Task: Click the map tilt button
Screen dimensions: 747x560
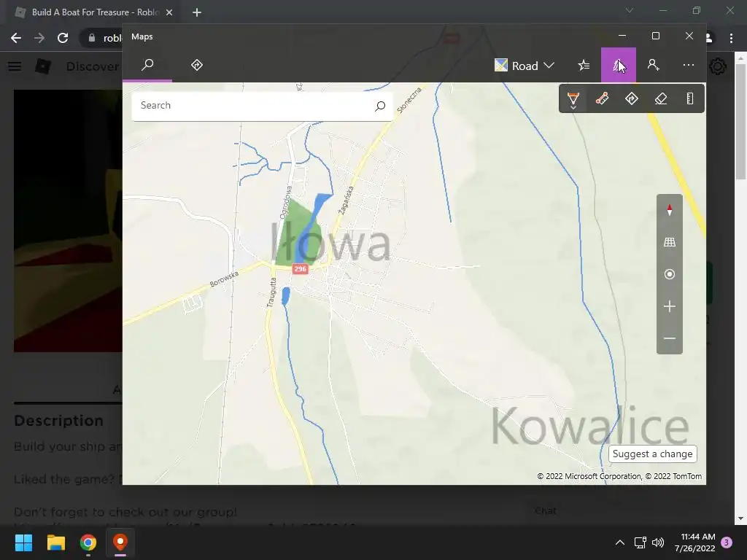Action: (670, 242)
